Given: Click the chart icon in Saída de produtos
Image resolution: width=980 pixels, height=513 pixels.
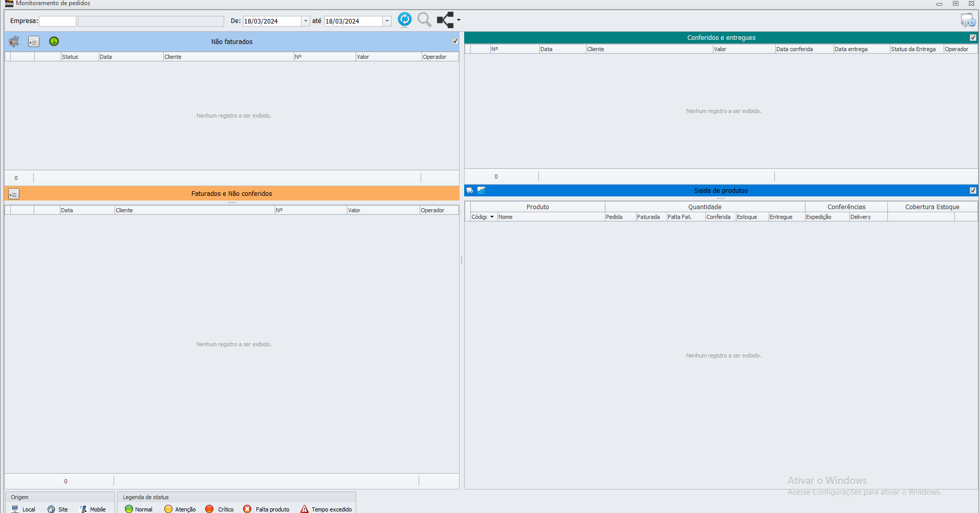Looking at the screenshot, I should [x=482, y=190].
